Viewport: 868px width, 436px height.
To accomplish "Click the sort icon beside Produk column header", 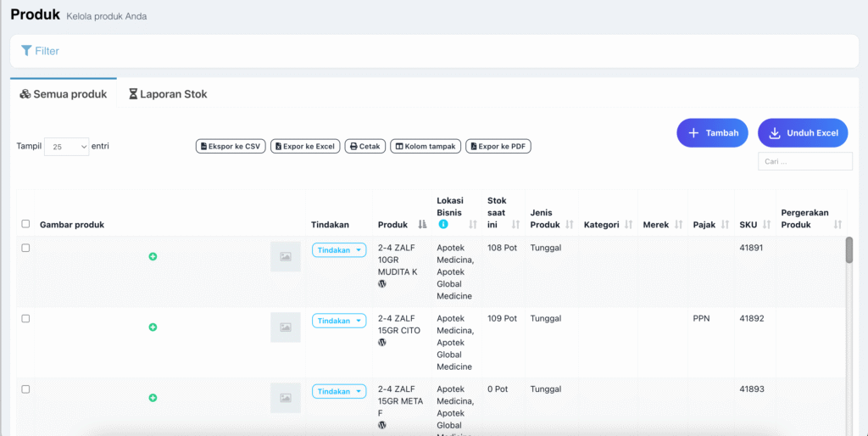I will pos(422,225).
